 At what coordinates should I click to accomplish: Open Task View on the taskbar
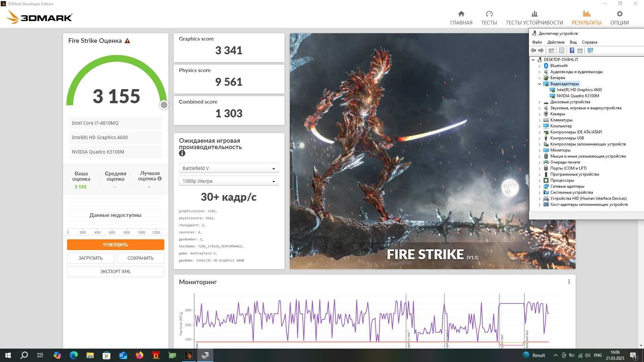click(40, 355)
